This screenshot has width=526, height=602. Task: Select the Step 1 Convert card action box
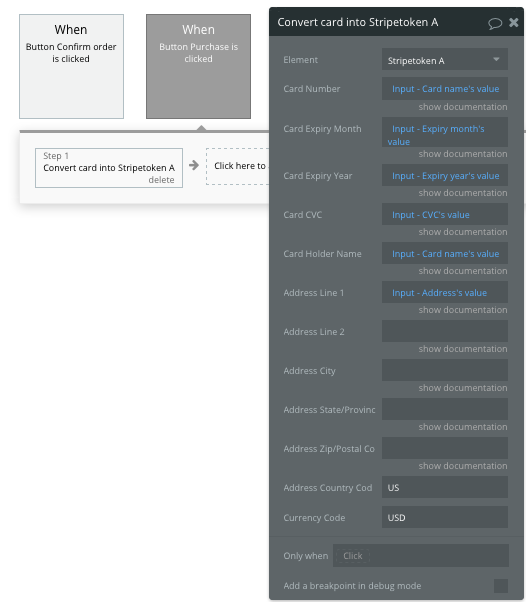[109, 168]
